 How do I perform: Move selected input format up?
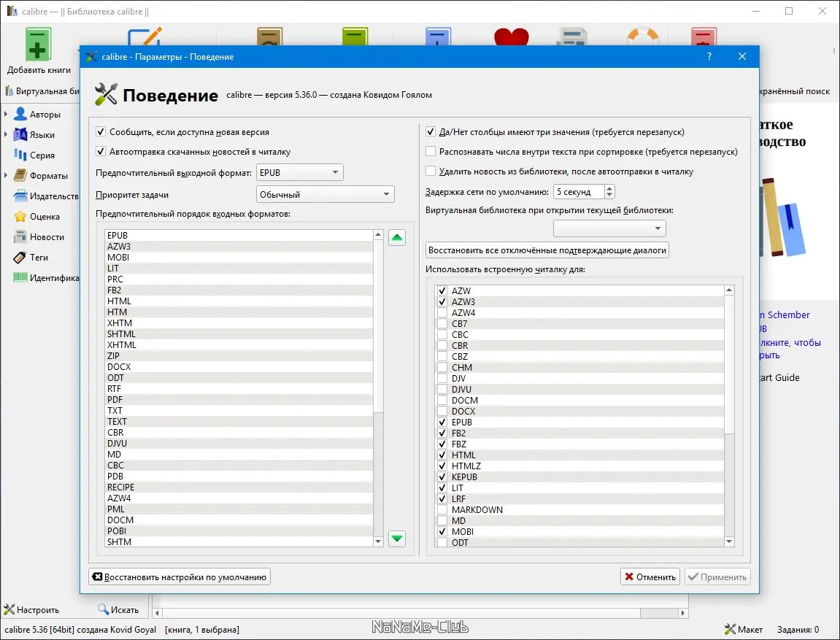pos(396,237)
